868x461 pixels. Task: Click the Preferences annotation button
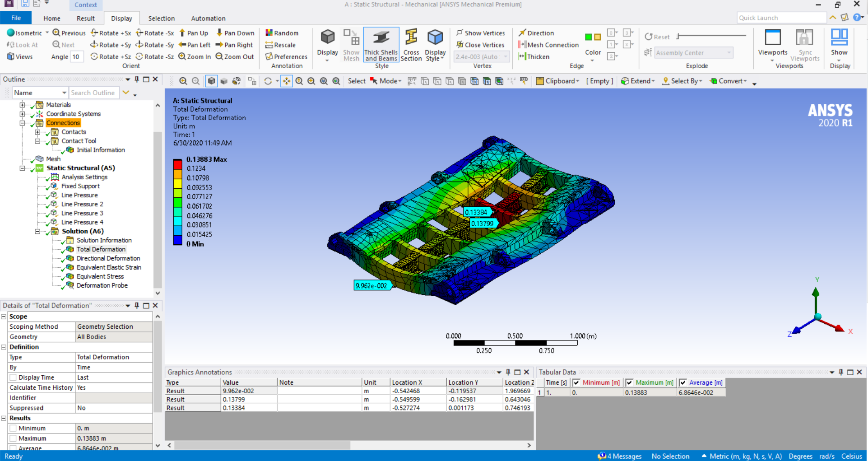click(286, 56)
